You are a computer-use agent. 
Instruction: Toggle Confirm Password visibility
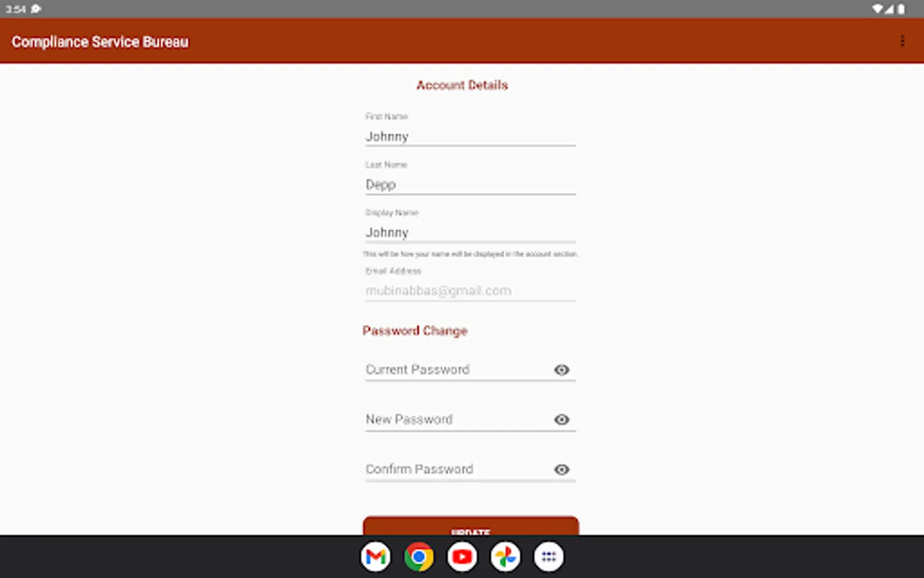[x=561, y=469]
